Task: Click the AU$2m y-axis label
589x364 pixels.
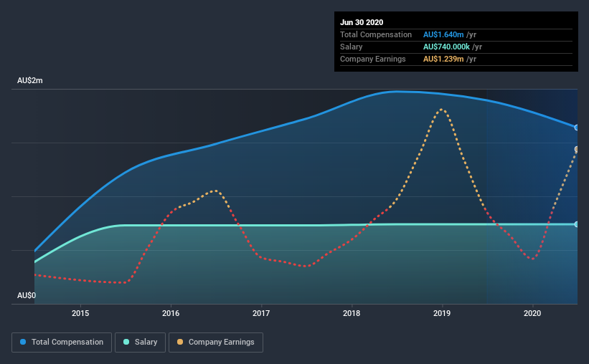Action: click(30, 81)
